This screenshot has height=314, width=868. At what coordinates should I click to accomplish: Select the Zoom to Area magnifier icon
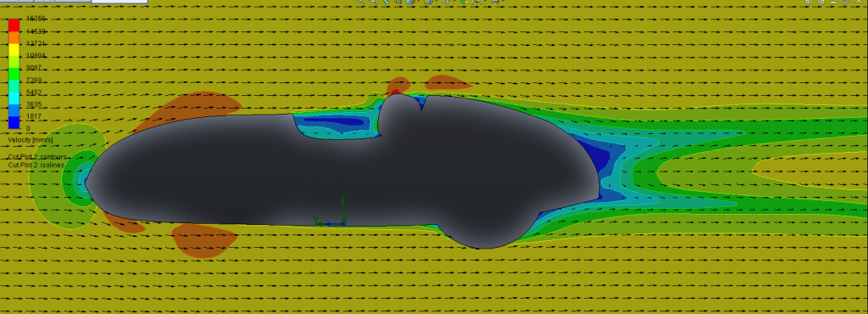(373, 2)
